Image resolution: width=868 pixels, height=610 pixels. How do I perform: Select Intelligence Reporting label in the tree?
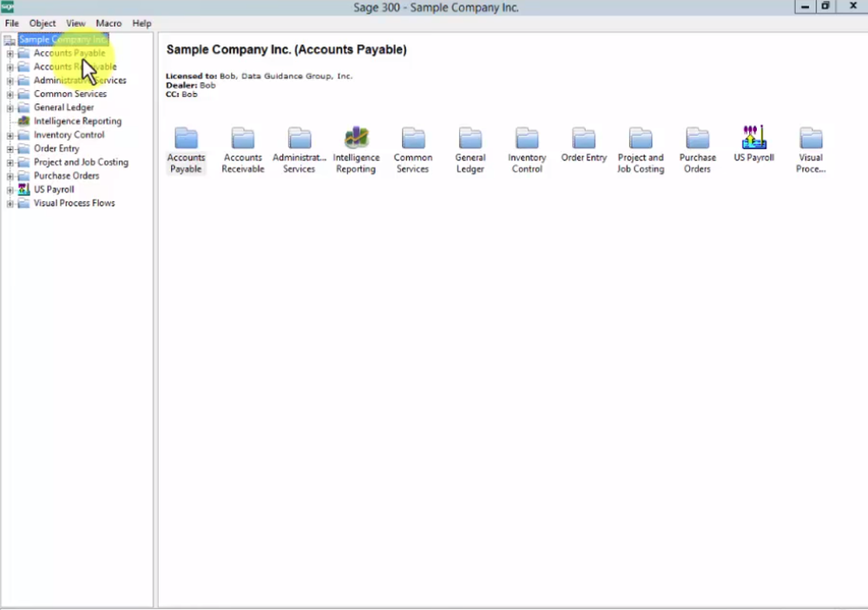(x=77, y=121)
